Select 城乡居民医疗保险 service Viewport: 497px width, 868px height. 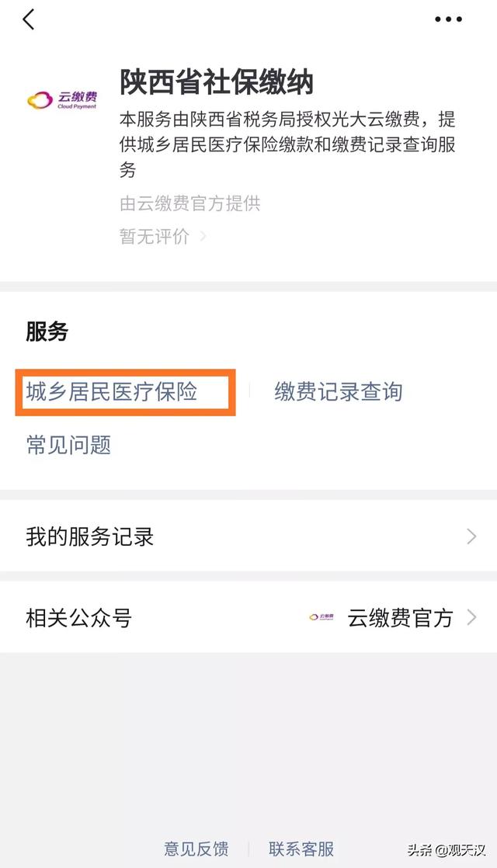coord(112,392)
